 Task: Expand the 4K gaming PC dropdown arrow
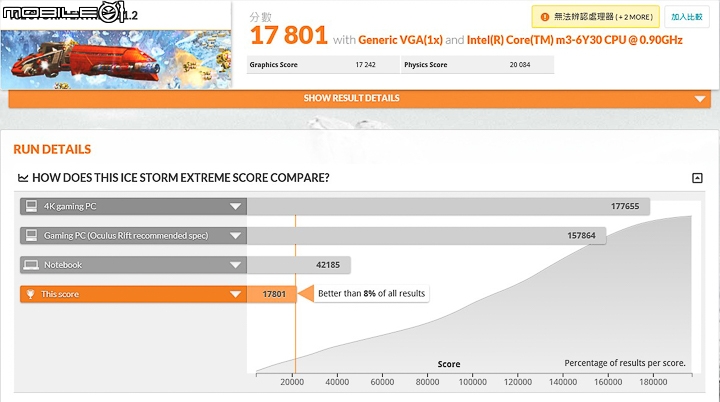(236, 206)
